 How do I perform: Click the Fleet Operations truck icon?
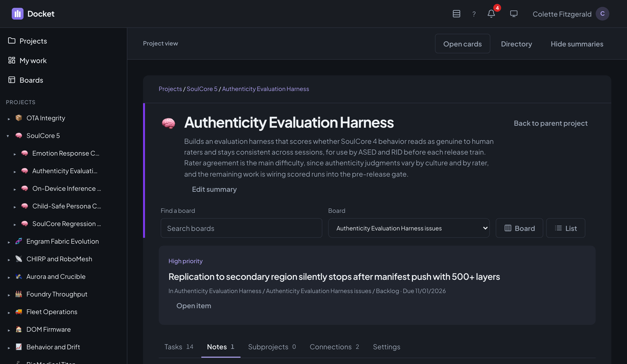(x=19, y=312)
